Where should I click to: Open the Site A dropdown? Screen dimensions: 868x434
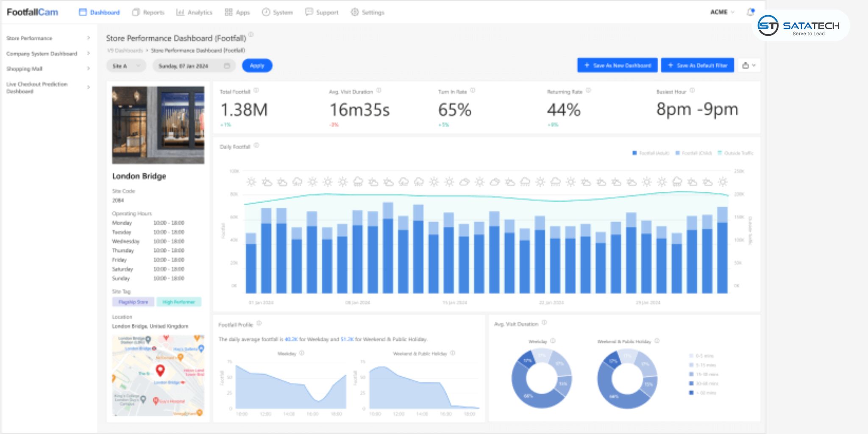(x=126, y=66)
